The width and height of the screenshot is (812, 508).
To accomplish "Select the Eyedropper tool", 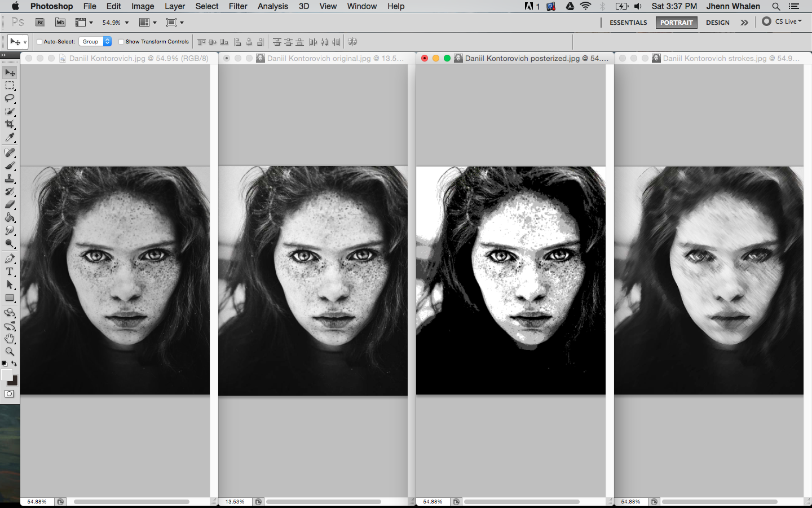I will point(10,137).
